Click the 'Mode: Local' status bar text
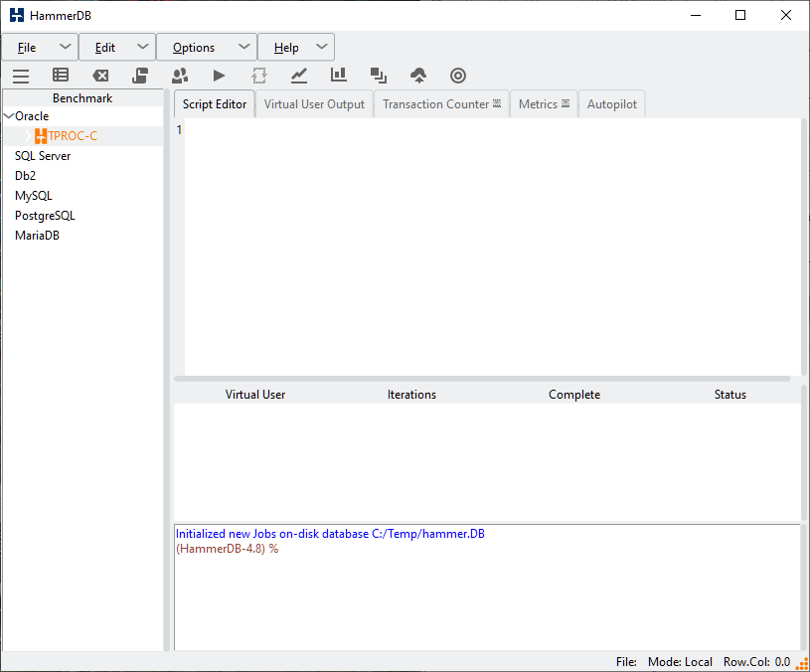810x672 pixels. (x=680, y=662)
